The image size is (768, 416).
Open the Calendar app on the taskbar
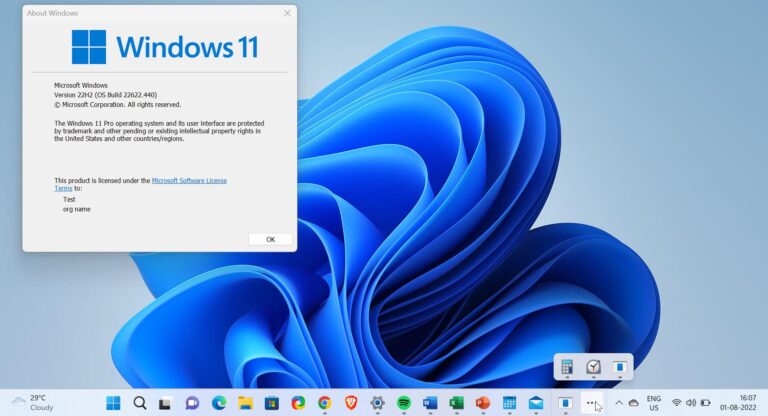509,403
